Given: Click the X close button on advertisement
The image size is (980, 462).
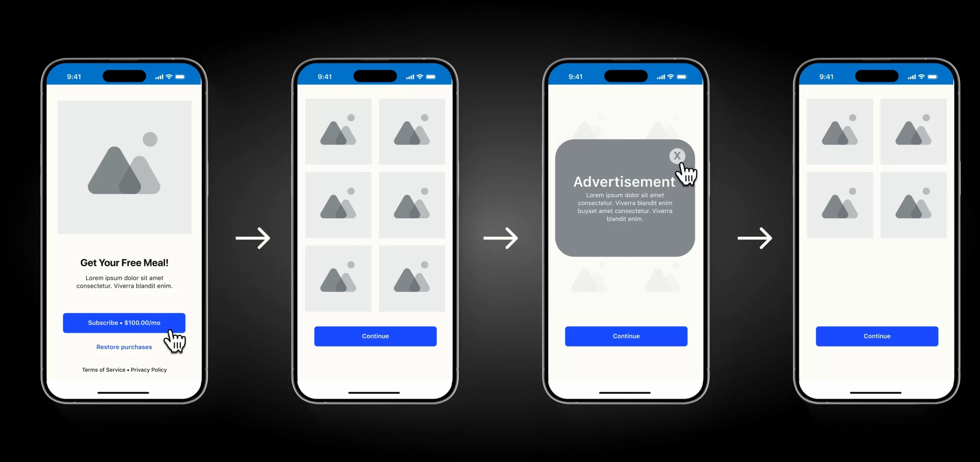Looking at the screenshot, I should (x=678, y=155).
